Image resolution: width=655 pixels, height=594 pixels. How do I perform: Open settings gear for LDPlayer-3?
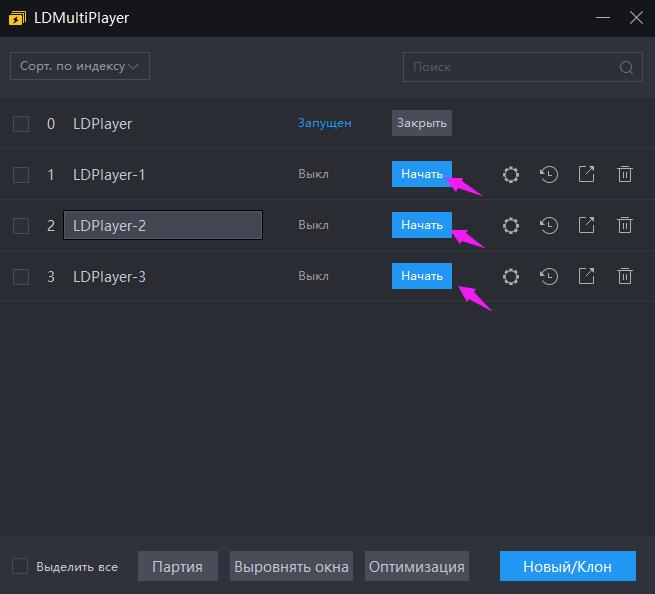tap(511, 276)
